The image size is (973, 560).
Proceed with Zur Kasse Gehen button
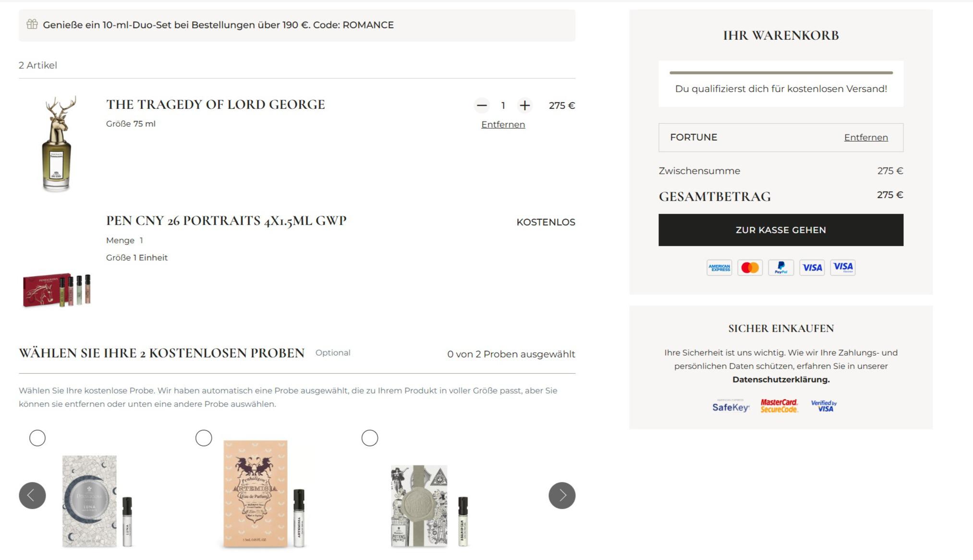(781, 230)
